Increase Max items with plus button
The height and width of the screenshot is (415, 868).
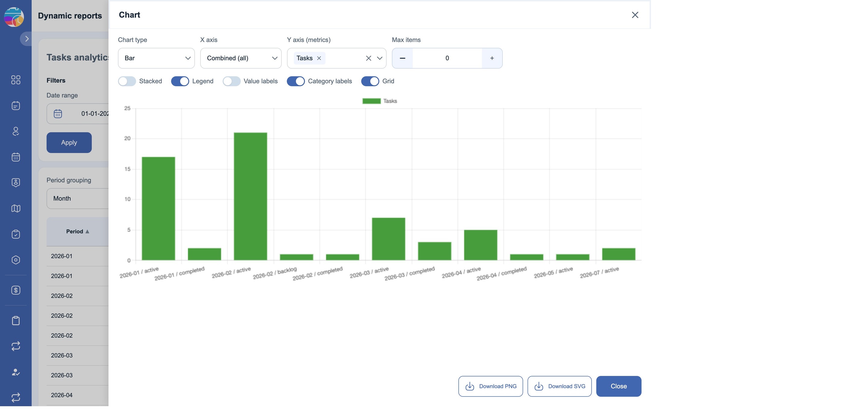(492, 58)
